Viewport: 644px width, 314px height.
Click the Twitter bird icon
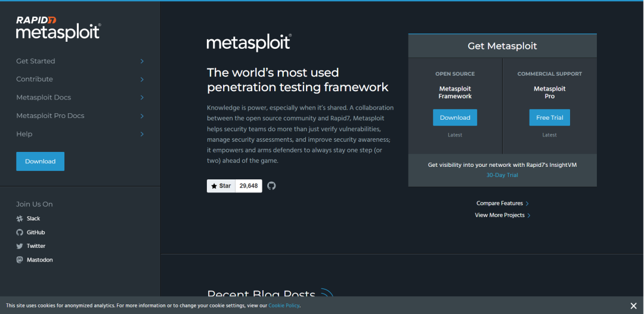(x=20, y=246)
